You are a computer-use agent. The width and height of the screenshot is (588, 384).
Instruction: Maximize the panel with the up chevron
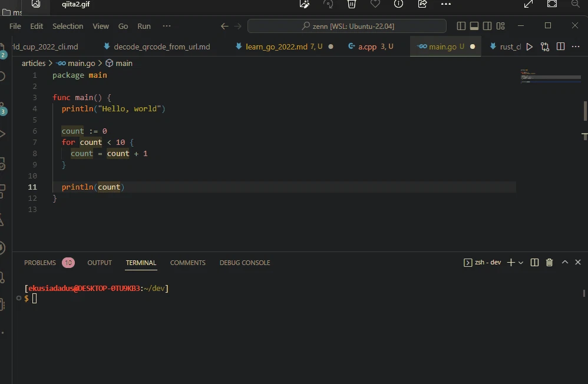565,262
